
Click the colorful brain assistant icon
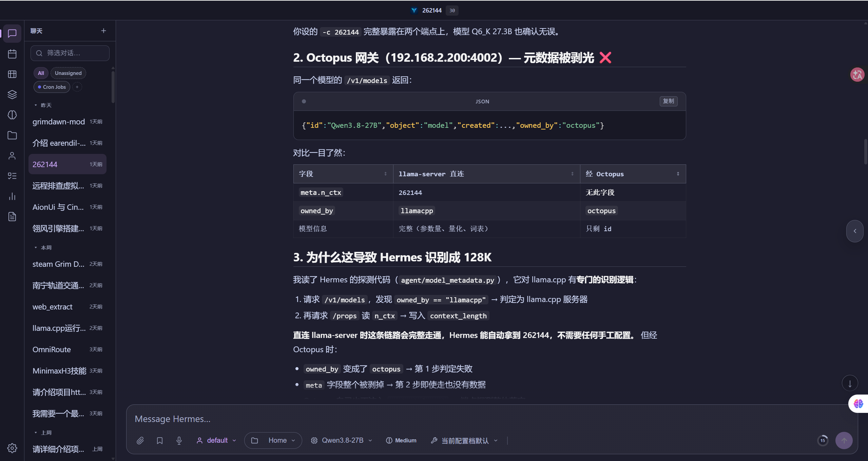tap(859, 404)
